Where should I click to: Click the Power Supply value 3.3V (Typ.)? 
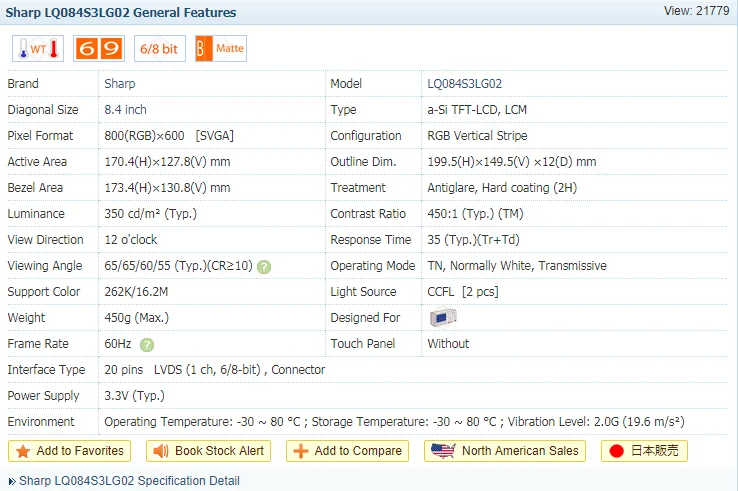click(135, 396)
